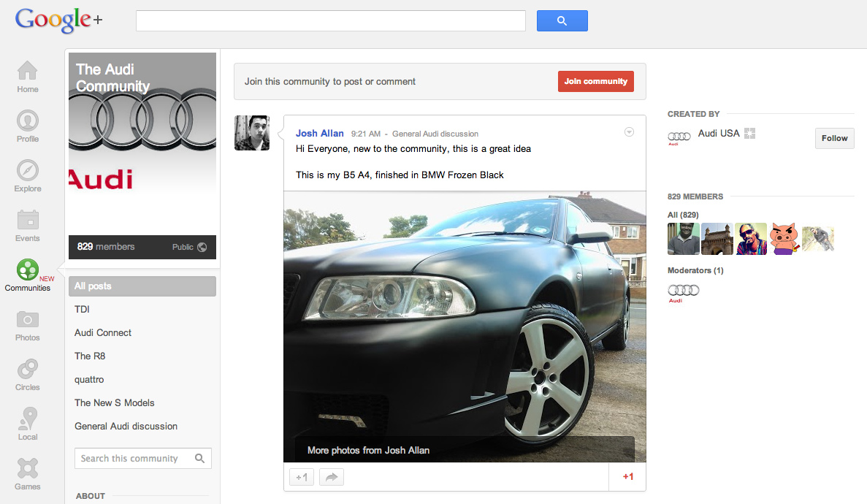Click More photos from Josh Allan
867x504 pixels.
click(x=368, y=451)
